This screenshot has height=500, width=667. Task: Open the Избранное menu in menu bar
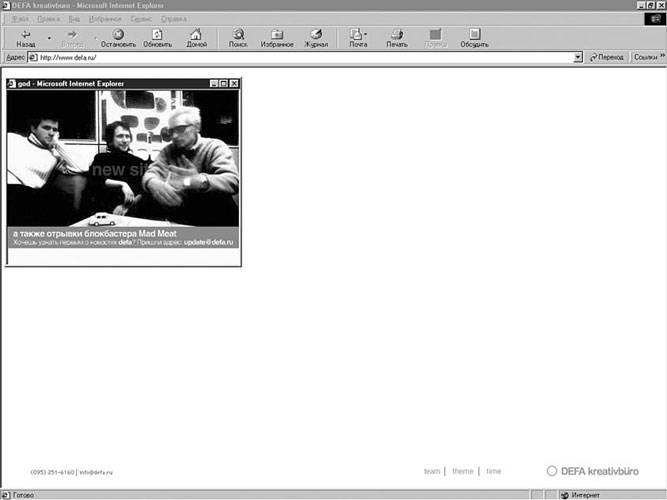click(105, 19)
